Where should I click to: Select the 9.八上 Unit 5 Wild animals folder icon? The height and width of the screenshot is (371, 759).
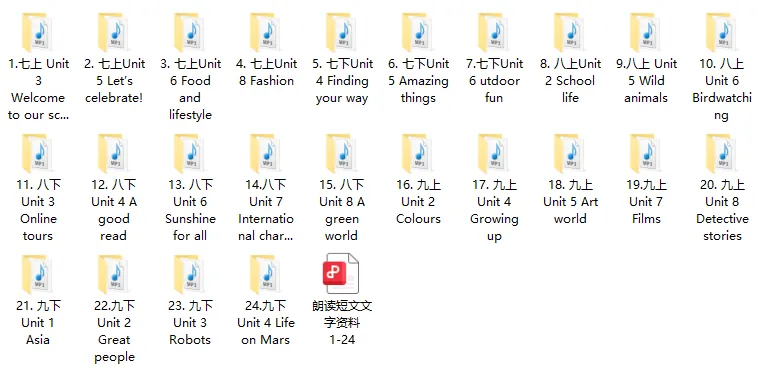pos(646,32)
